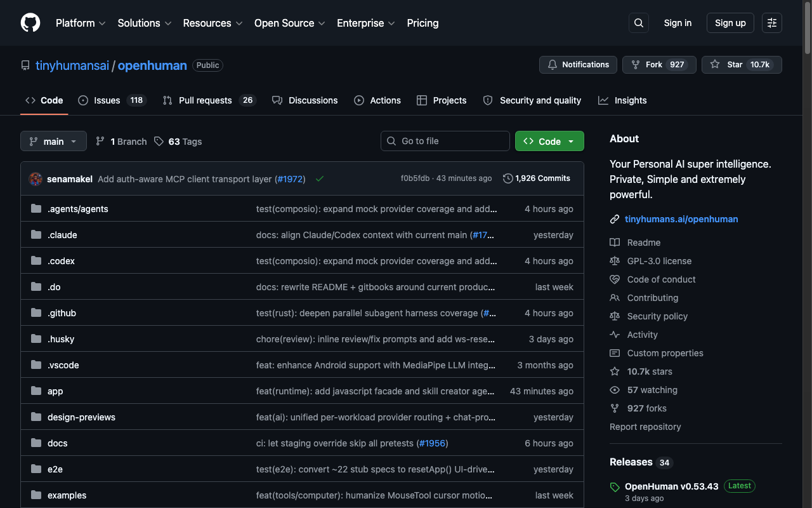The image size is (812, 508).
Task: Open the Security and quality tab
Action: (x=532, y=100)
